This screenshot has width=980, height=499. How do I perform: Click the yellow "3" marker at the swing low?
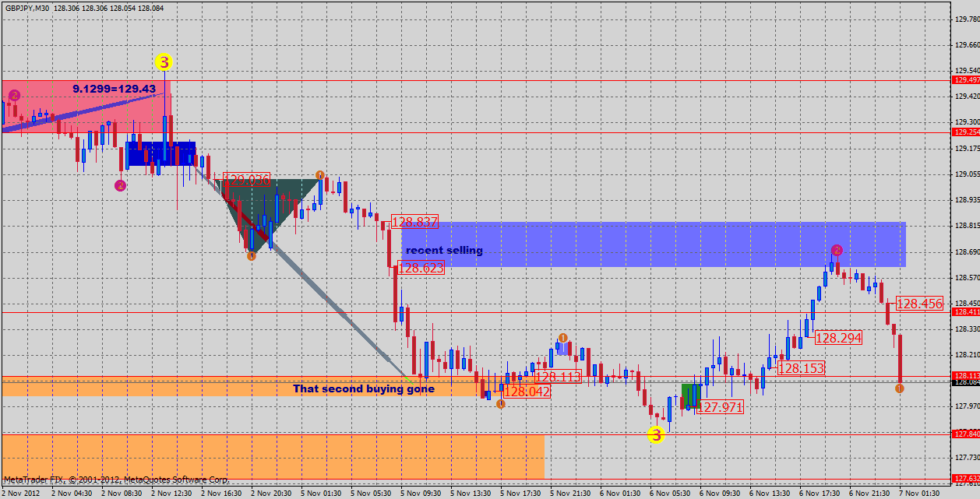point(656,434)
